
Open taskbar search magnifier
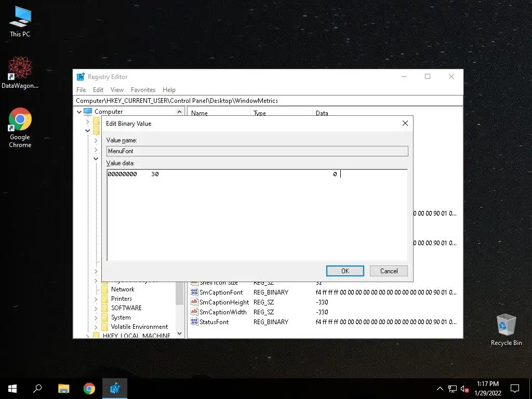click(37, 389)
